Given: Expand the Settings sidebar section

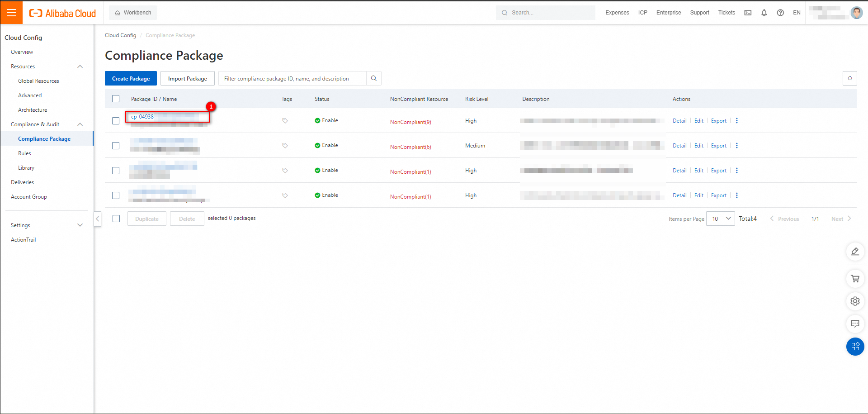Looking at the screenshot, I should tap(80, 225).
